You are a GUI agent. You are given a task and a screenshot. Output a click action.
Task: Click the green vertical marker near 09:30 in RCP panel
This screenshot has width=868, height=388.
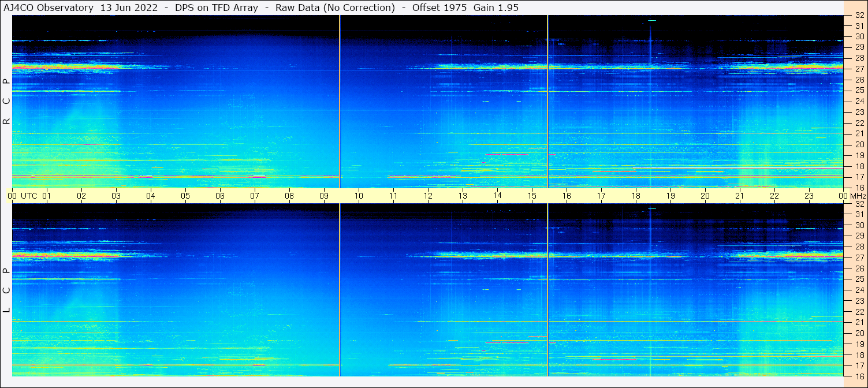pos(340,102)
